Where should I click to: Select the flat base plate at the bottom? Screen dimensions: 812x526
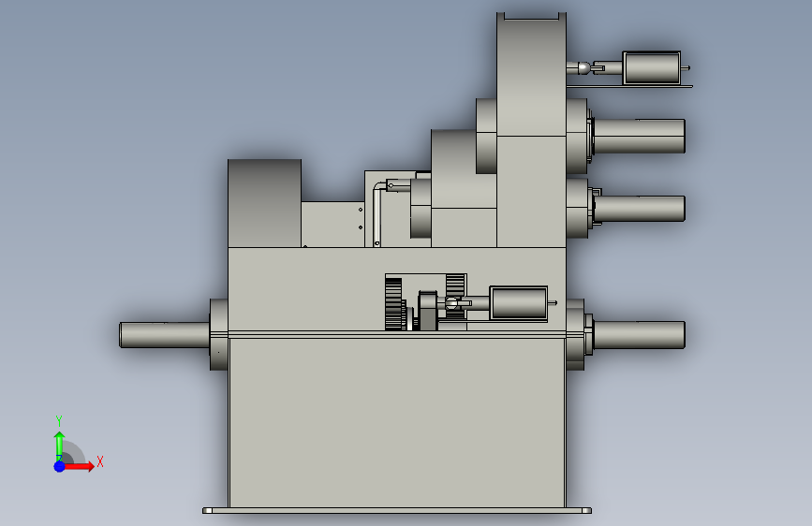tap(397, 510)
